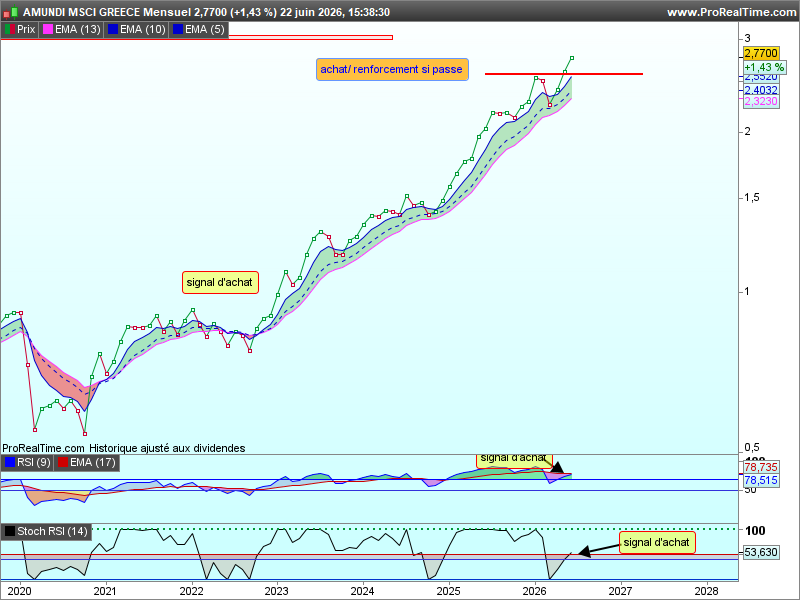The height and width of the screenshot is (600, 800).
Task: Click the 53,630 Stoch RSI value label
Action: (x=761, y=552)
